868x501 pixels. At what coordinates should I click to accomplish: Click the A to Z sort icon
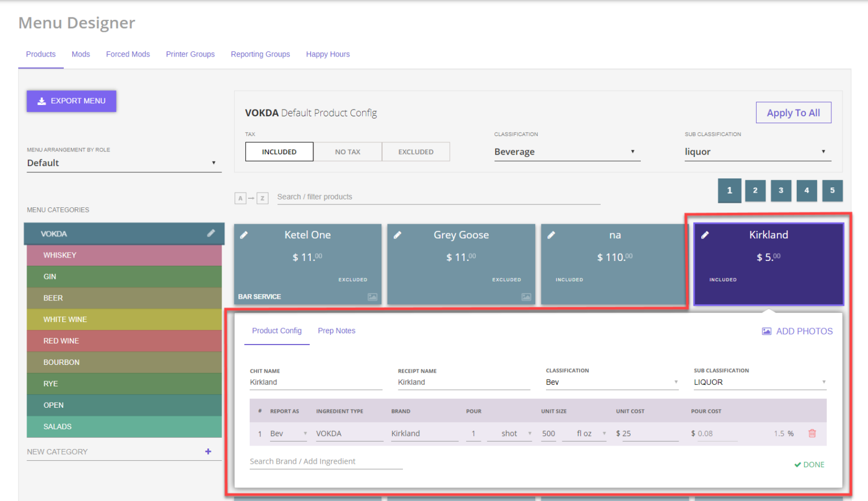tap(251, 198)
